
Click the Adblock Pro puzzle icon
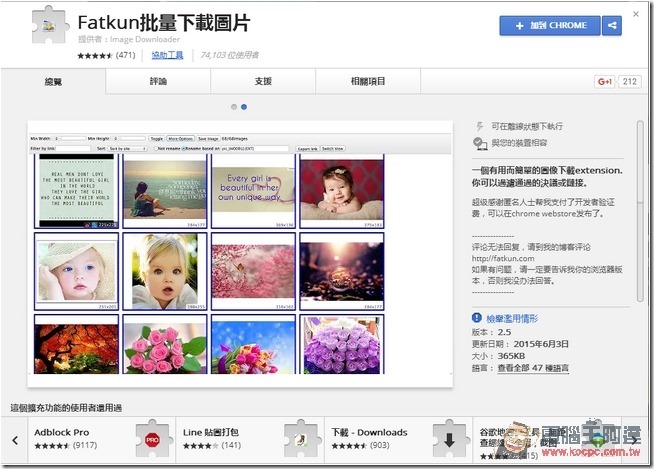click(152, 439)
